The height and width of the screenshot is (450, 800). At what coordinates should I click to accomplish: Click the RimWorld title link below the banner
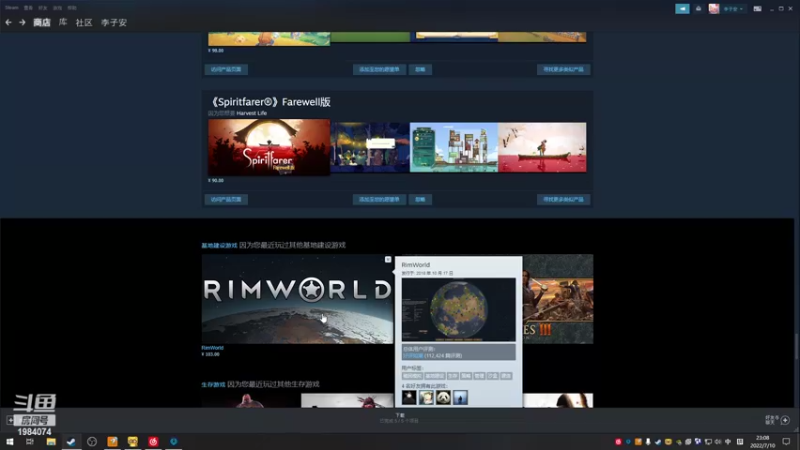click(x=212, y=348)
